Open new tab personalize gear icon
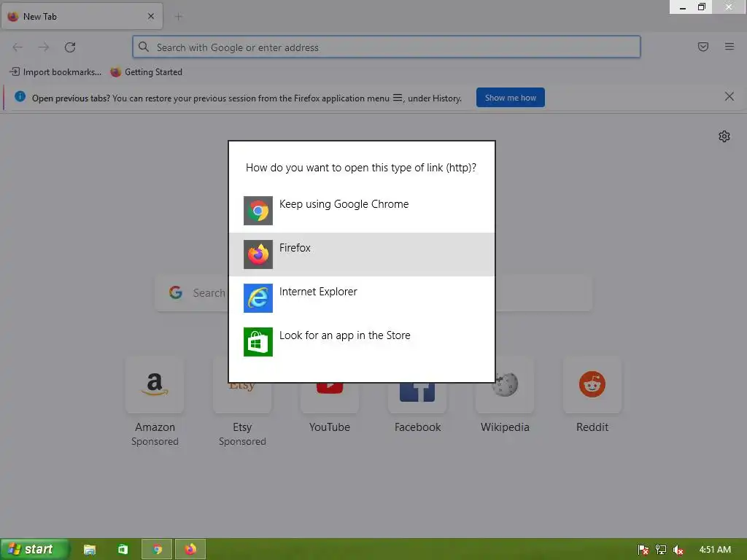The image size is (747, 560). click(x=724, y=136)
